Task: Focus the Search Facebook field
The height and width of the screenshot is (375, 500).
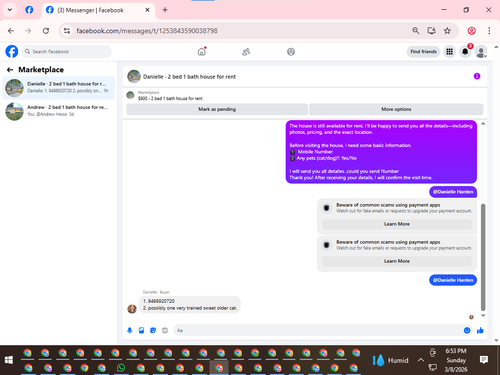Action: 67,52
